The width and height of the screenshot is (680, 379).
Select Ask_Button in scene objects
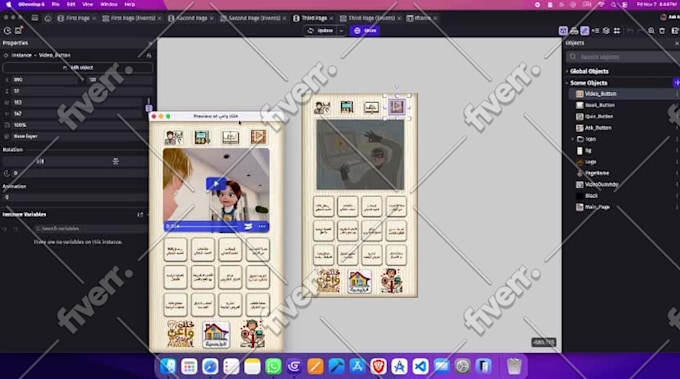point(598,128)
